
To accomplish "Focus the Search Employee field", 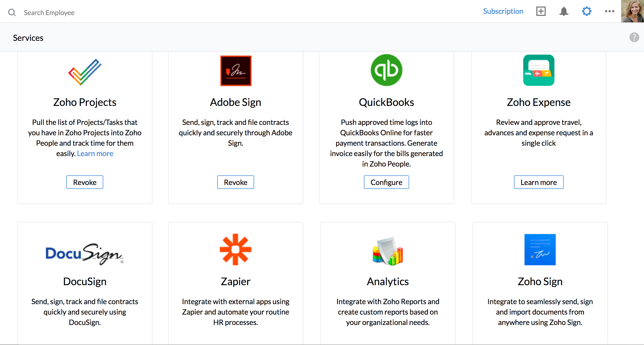I will click(x=49, y=12).
